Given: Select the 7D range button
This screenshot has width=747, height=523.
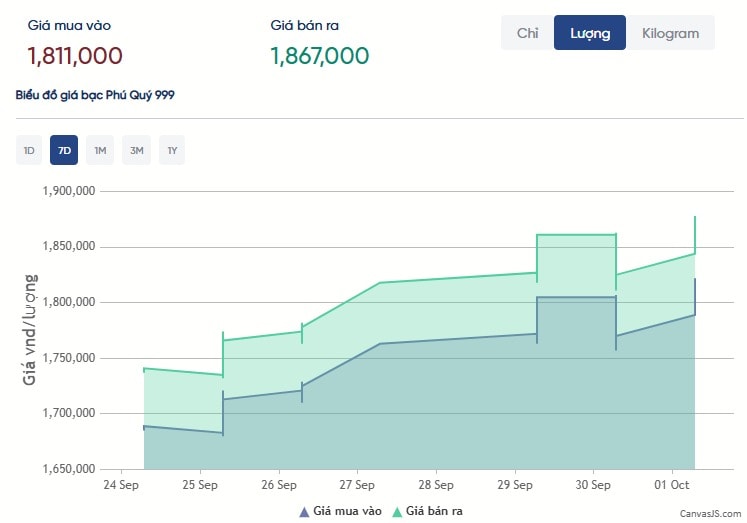Looking at the screenshot, I should coord(64,151).
